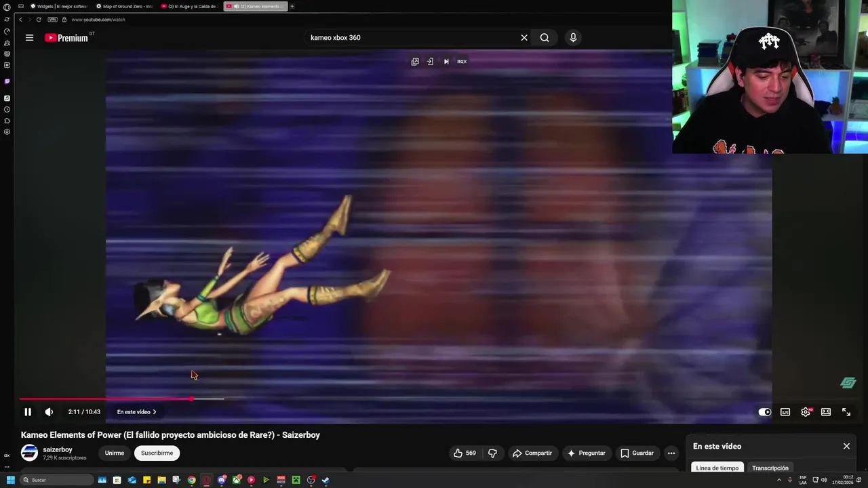Switch to the Transcripción tab
Viewport: 868px width, 488px height.
(770, 468)
